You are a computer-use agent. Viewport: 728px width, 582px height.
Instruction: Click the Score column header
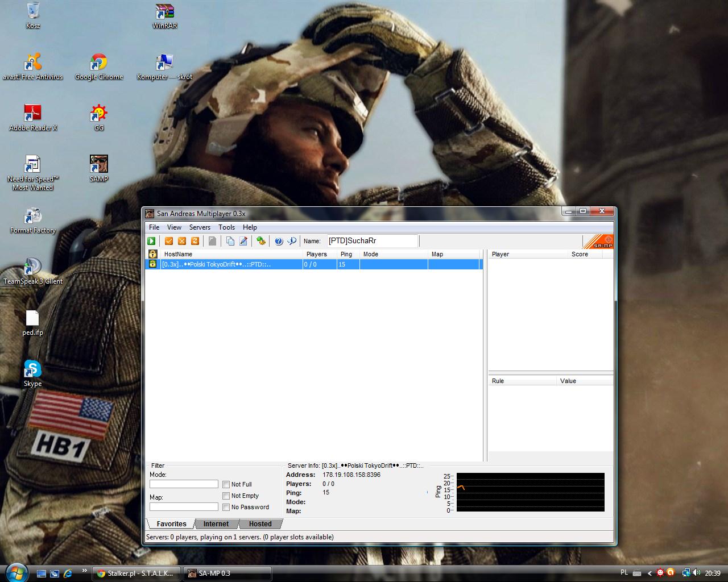[585, 254]
